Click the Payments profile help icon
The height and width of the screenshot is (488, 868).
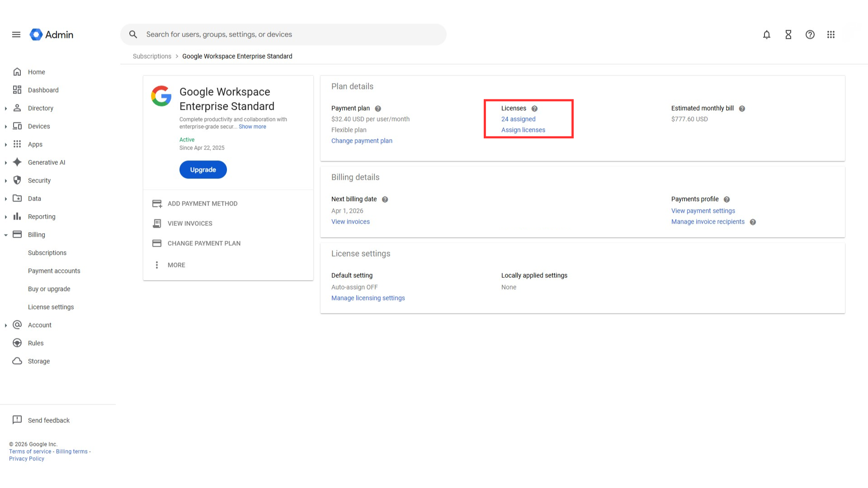tap(726, 199)
